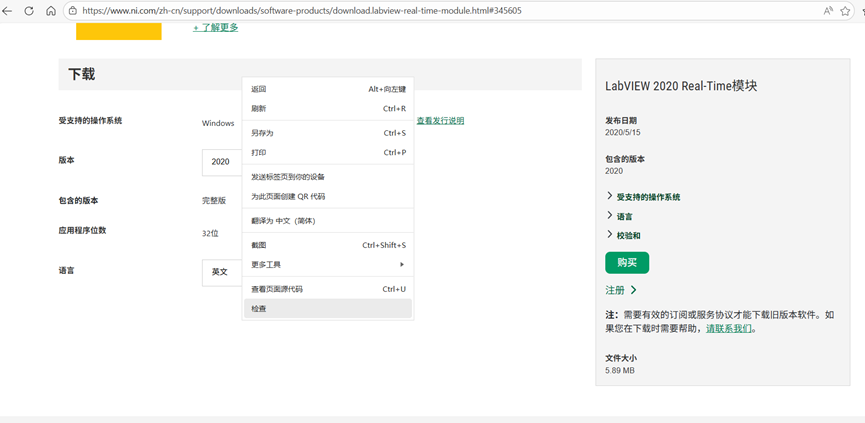Choose 为此页面创建 QR 代码

click(x=328, y=196)
